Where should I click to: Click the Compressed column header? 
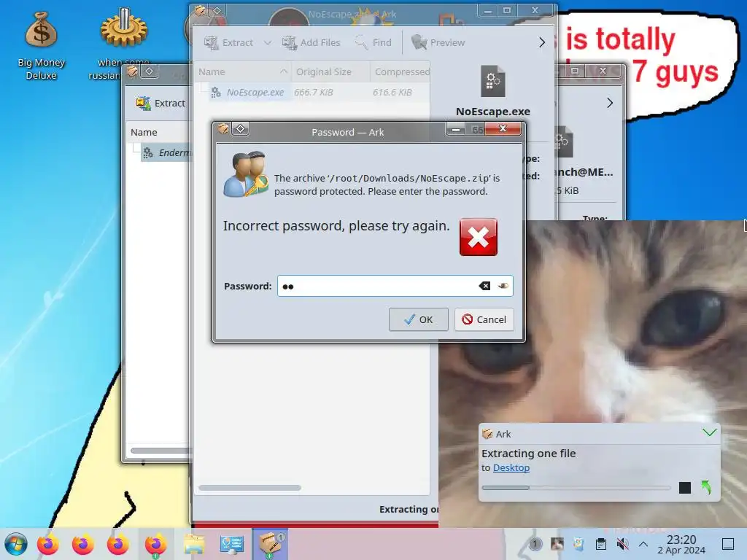coord(400,72)
